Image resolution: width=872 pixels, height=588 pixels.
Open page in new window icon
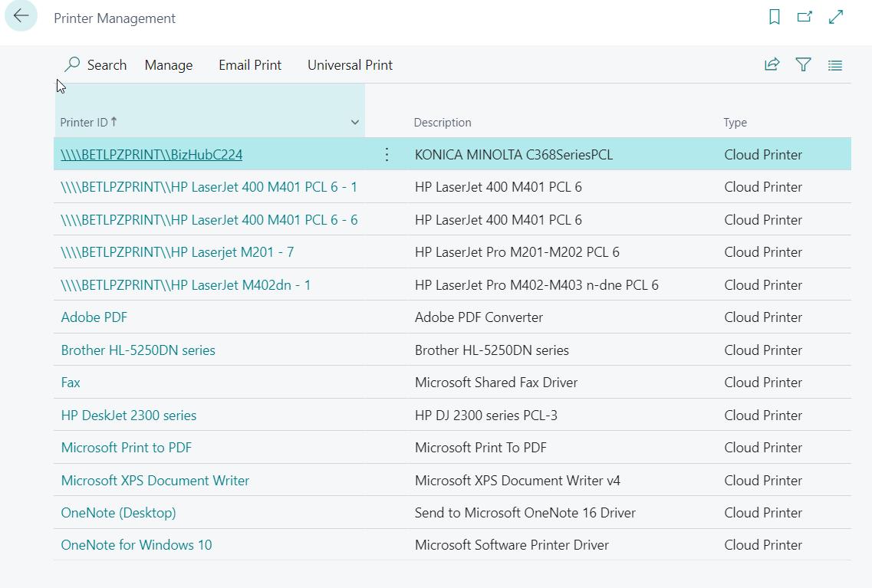click(805, 17)
